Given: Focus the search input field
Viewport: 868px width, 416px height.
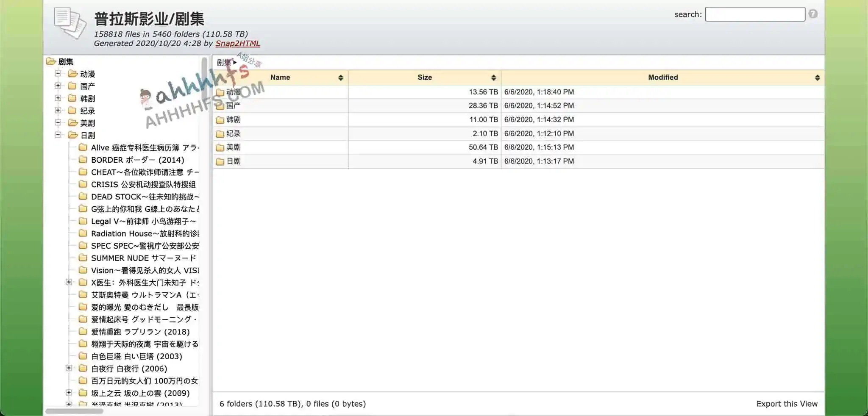Looking at the screenshot, I should pos(755,14).
